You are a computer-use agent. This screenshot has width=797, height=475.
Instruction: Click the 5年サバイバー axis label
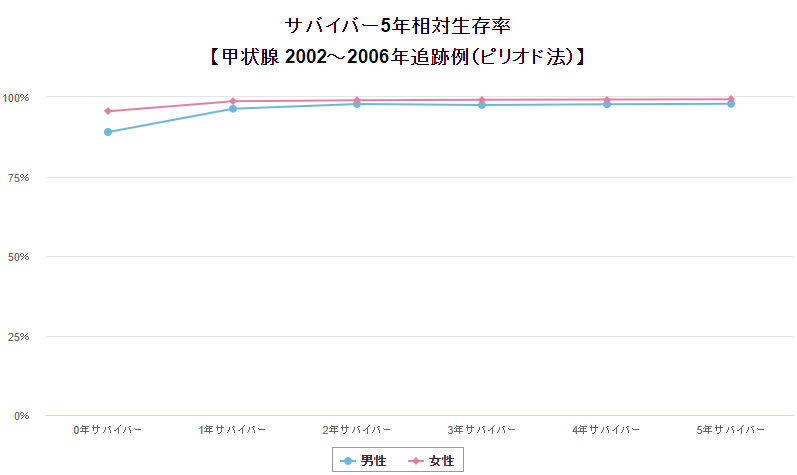pos(731,429)
